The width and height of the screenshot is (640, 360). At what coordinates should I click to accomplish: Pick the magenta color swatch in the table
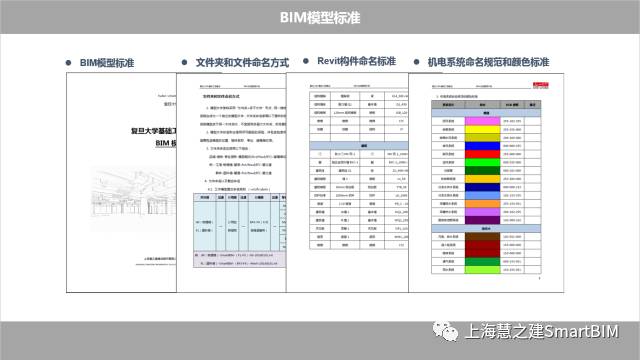482,121
